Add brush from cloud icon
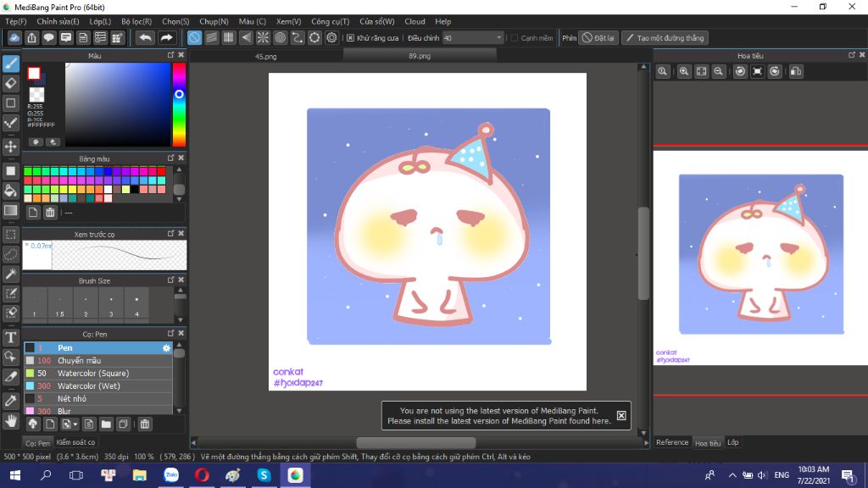Viewport: 868px width, 488px height. (x=33, y=424)
